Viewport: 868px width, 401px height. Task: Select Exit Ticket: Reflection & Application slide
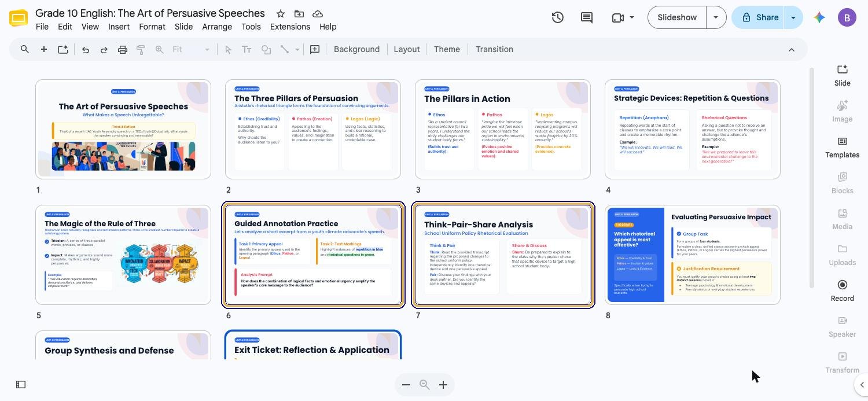coord(313,345)
